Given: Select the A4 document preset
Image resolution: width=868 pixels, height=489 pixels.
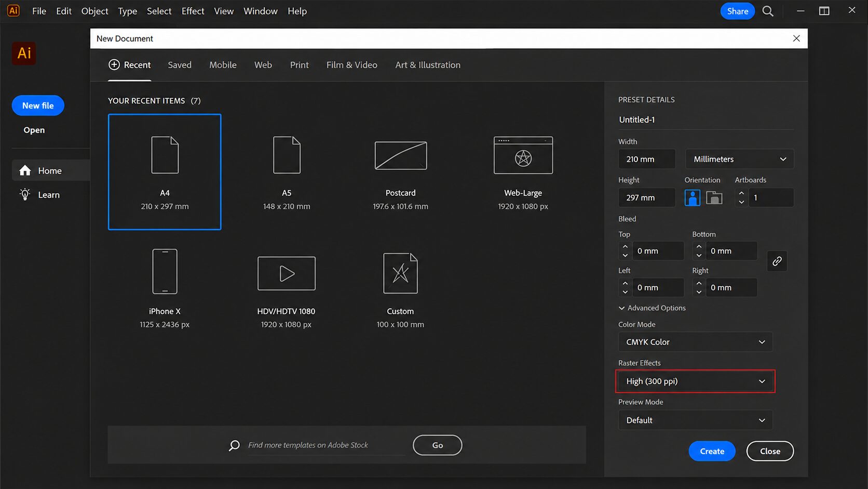Looking at the screenshot, I should pos(165,171).
